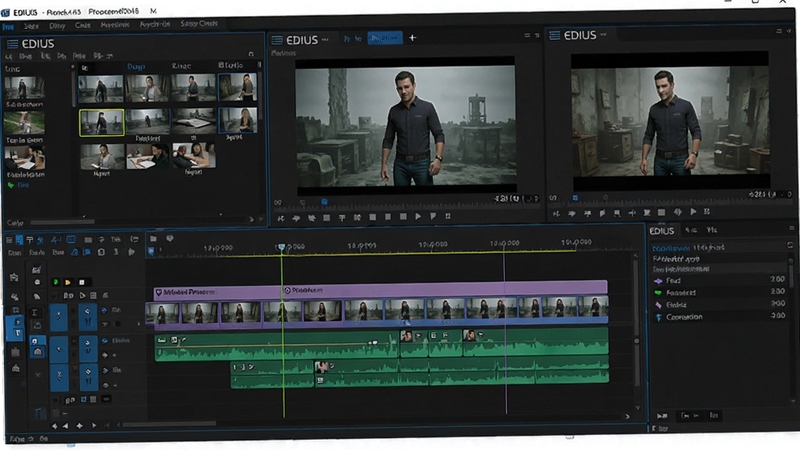Switch to the EDIUS tab in info panel
Screen dimensions: 800x450
point(662,231)
